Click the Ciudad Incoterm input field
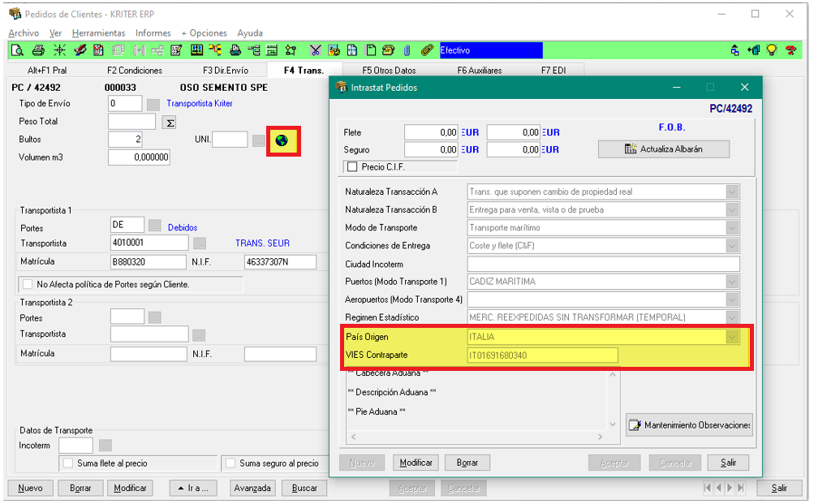This screenshot has width=814, height=504. [x=603, y=265]
